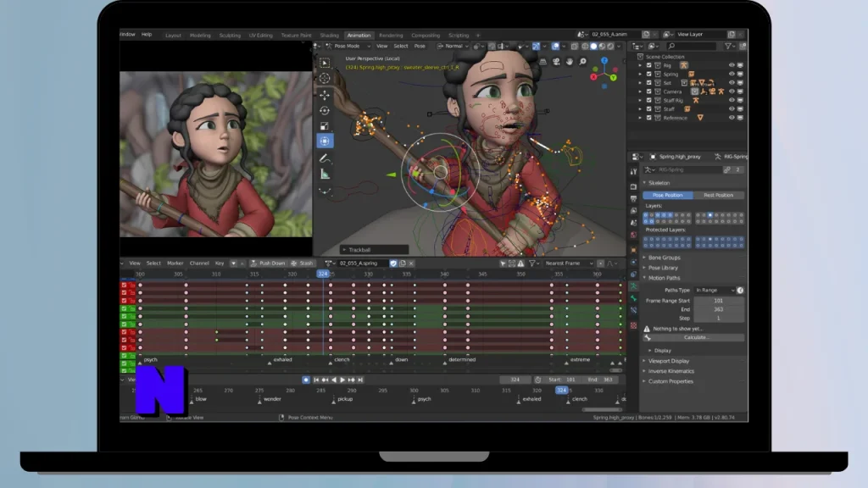The width and height of the screenshot is (868, 488).
Task: Click the Calculate... motion paths button
Action: pyautogui.click(x=693, y=337)
